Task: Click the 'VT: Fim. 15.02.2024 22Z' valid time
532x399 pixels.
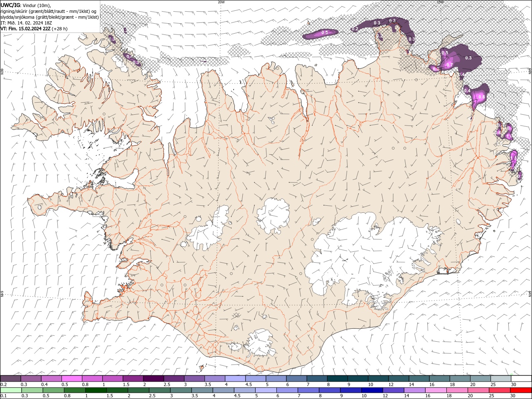Action: click(25, 29)
